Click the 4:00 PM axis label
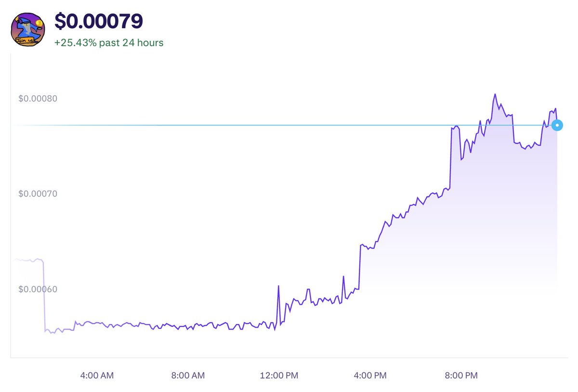 point(370,375)
